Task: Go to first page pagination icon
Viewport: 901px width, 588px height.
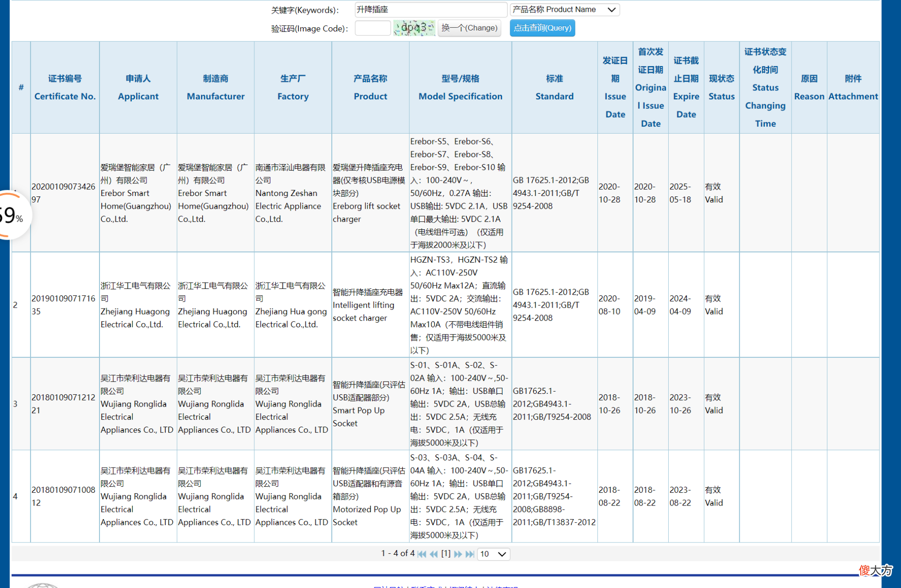Action: click(x=422, y=554)
